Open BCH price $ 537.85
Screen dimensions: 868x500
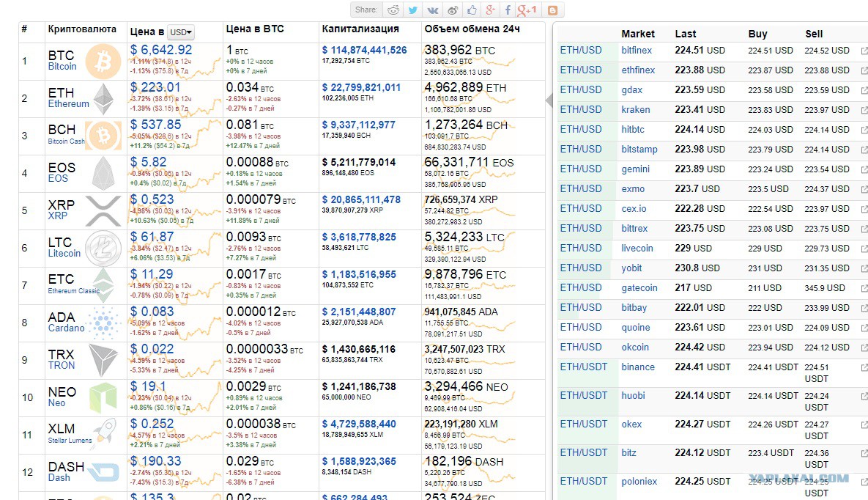click(x=155, y=125)
